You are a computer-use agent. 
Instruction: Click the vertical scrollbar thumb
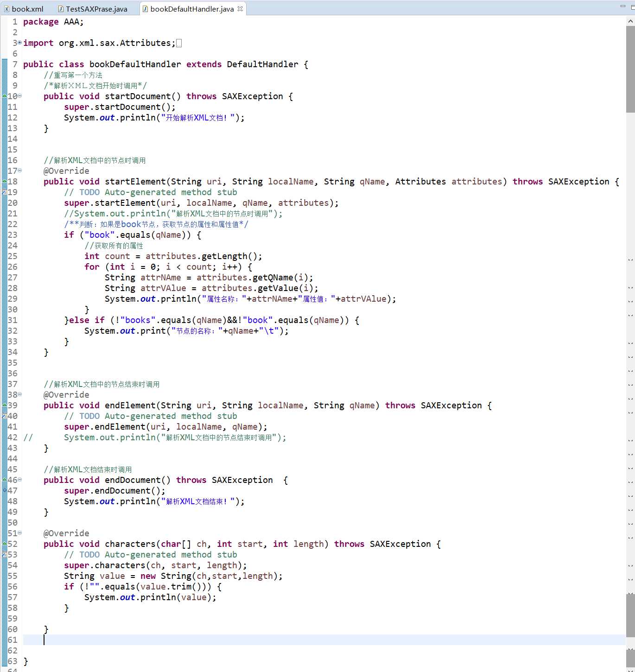click(630, 69)
